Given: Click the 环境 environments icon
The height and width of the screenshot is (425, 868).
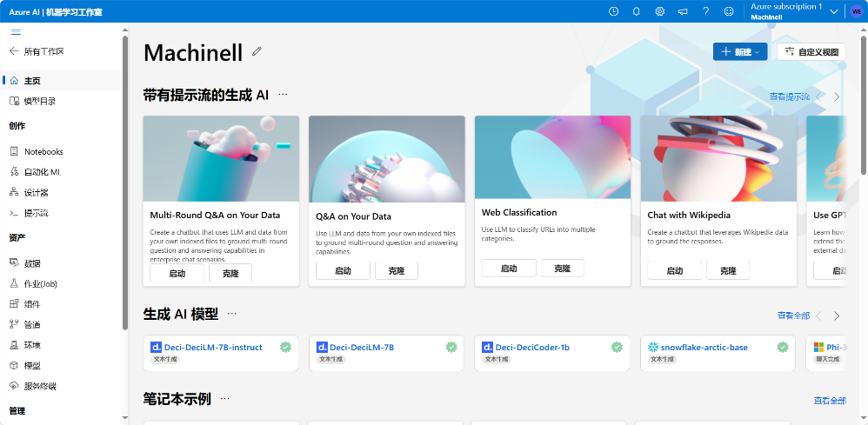Looking at the screenshot, I should (15, 345).
